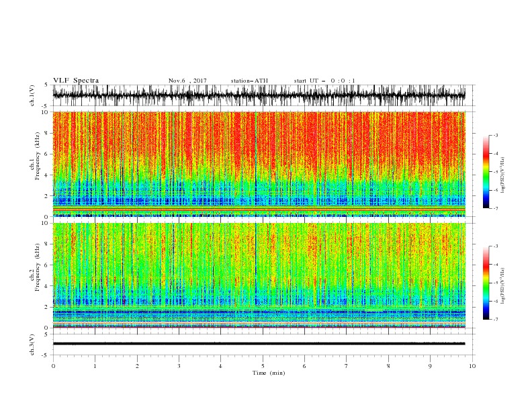Click the "ch.3(V)" axis label

[32, 345]
